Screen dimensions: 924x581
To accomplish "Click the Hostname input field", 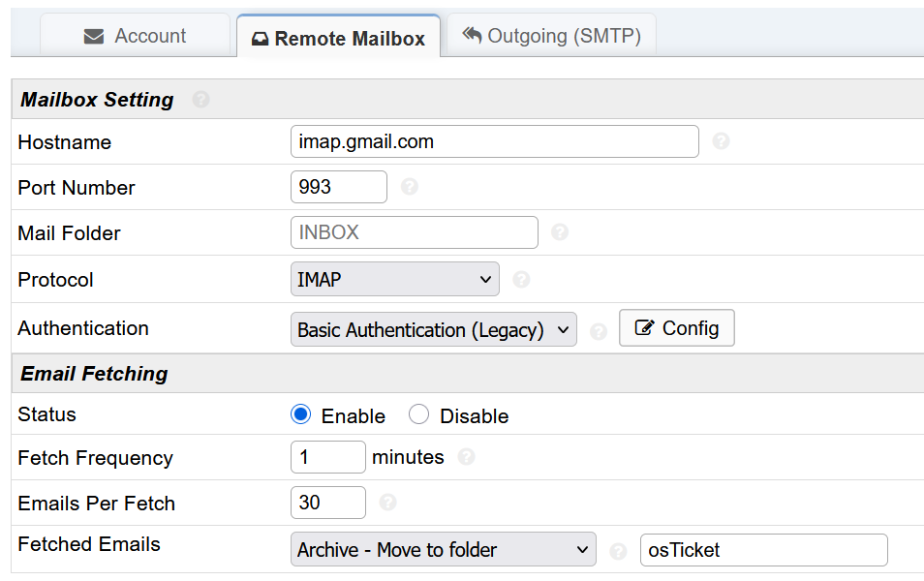I will 494,141.
